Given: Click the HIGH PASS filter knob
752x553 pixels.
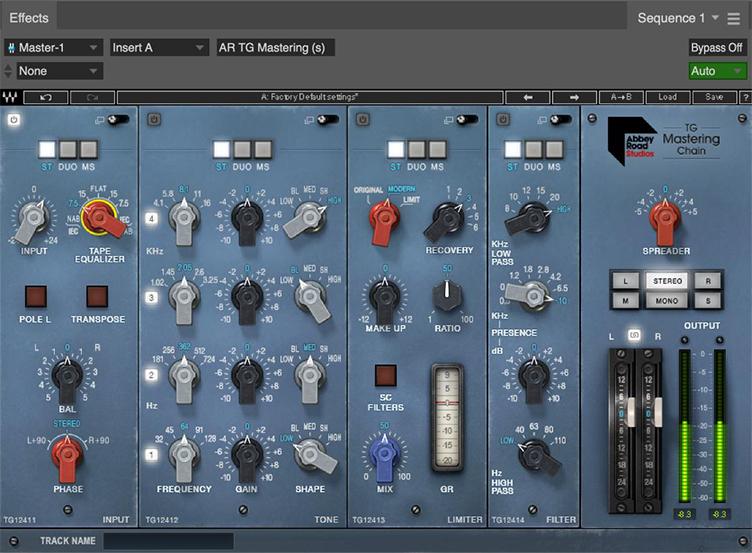Looking at the screenshot, I should tap(537, 454).
